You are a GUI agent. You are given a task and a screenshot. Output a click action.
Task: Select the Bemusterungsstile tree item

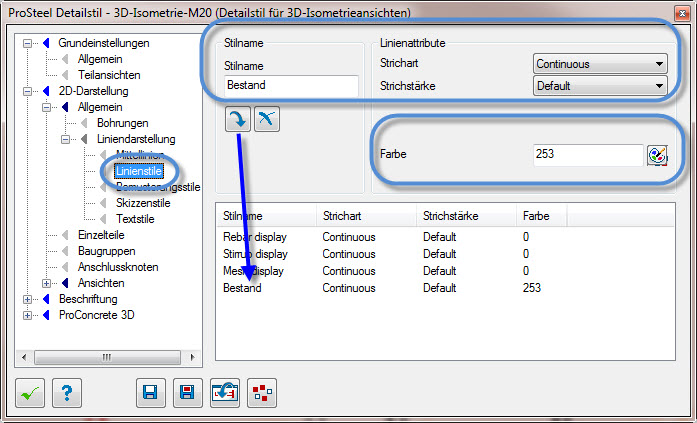[x=158, y=187]
